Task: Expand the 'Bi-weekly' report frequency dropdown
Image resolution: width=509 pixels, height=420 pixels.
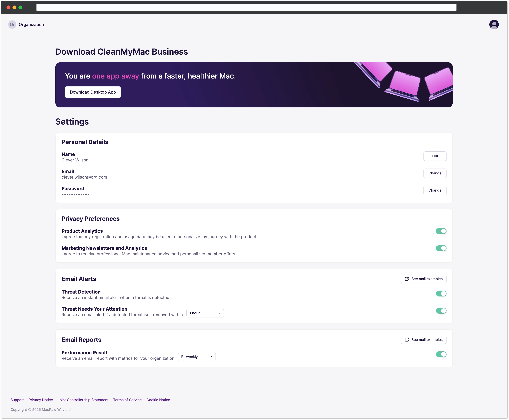Action: tap(197, 357)
